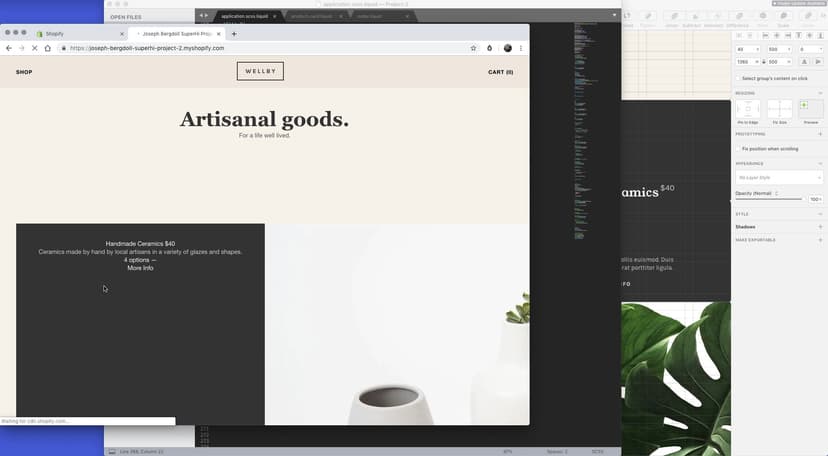This screenshot has height=456, width=828.
Task: Click the browser back arrow
Action: [9, 48]
